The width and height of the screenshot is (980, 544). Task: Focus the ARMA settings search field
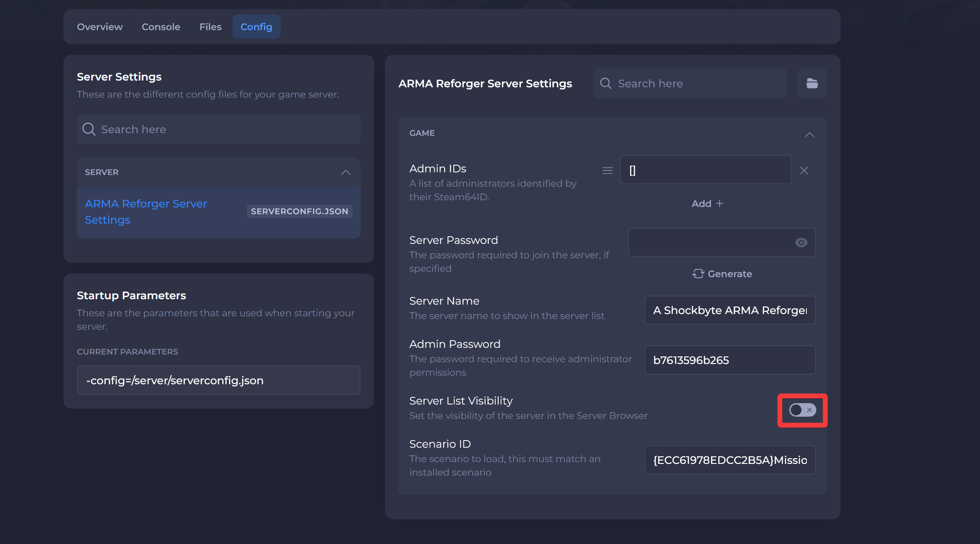(x=690, y=83)
